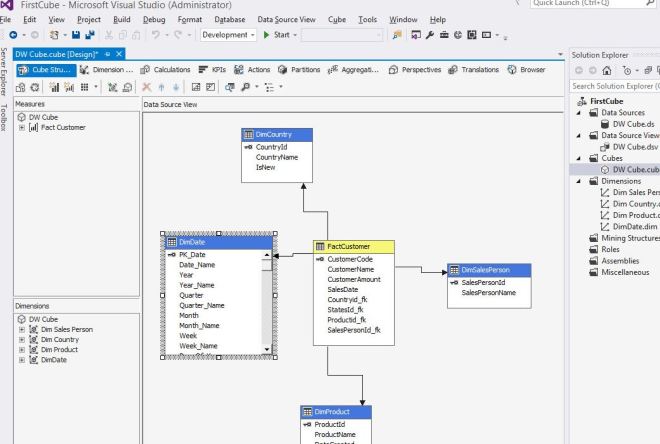Viewport: 660px width, 444px height.
Task: Expand the Fact Customer measure group
Action: [x=23, y=128]
